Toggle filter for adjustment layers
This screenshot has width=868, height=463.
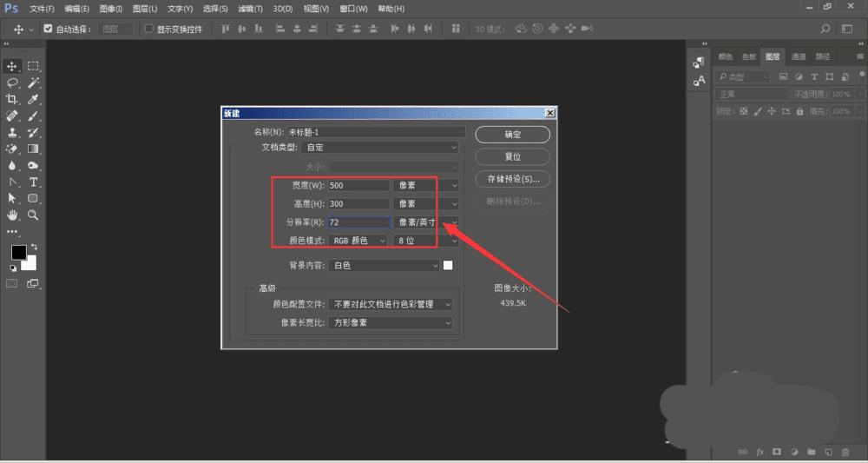(x=799, y=77)
